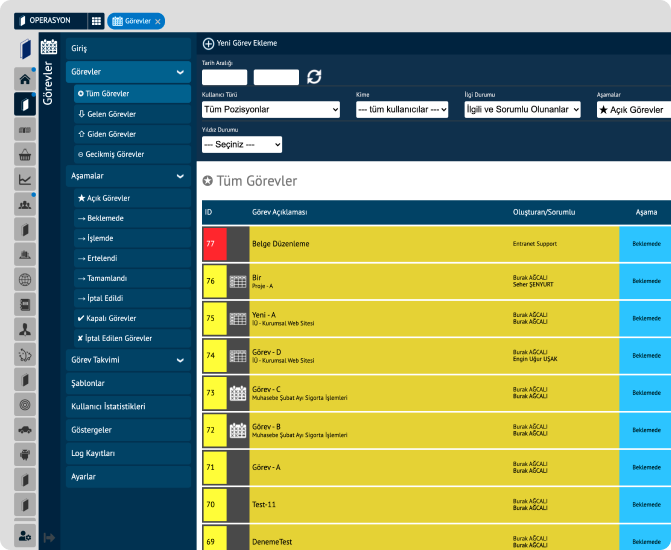Viewport: 671px width, 550px height.
Task: Open İptal Edilen Görevler in side menu
Action: coord(132,338)
